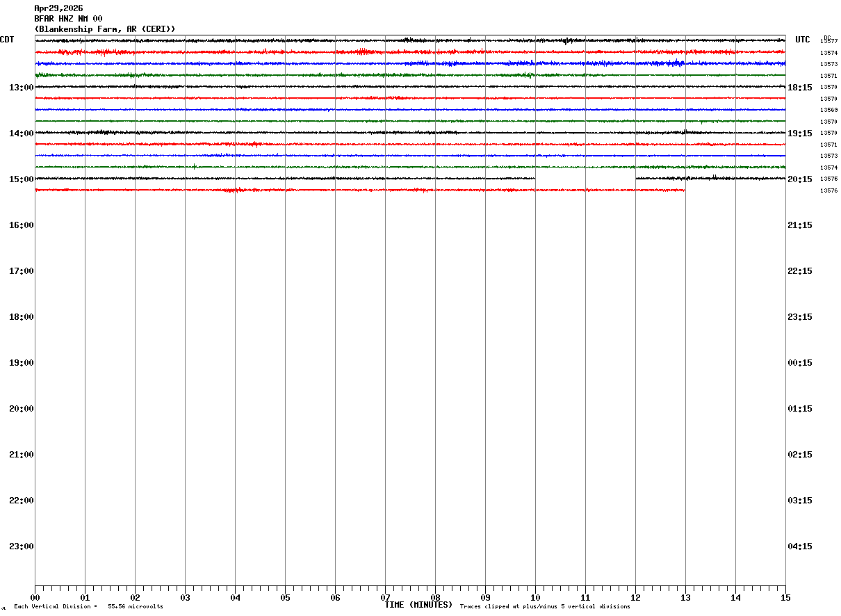Click minute tick label 00 on axis
Screen dimensions: 841x616
pyautogui.click(x=35, y=598)
